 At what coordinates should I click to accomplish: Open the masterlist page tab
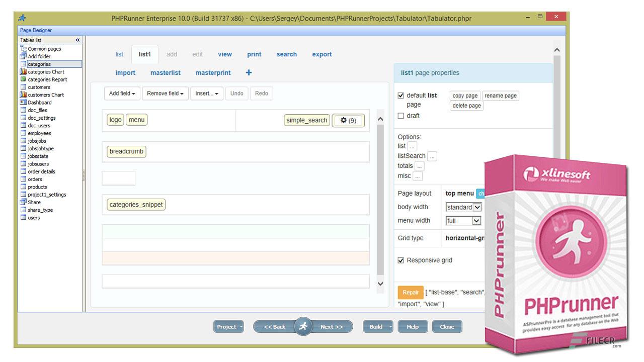click(x=166, y=73)
